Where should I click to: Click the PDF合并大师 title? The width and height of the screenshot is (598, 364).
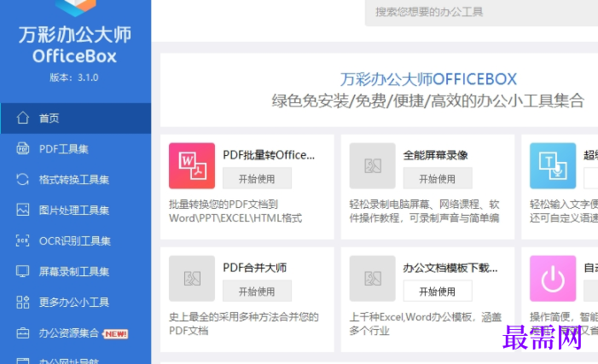(255, 268)
